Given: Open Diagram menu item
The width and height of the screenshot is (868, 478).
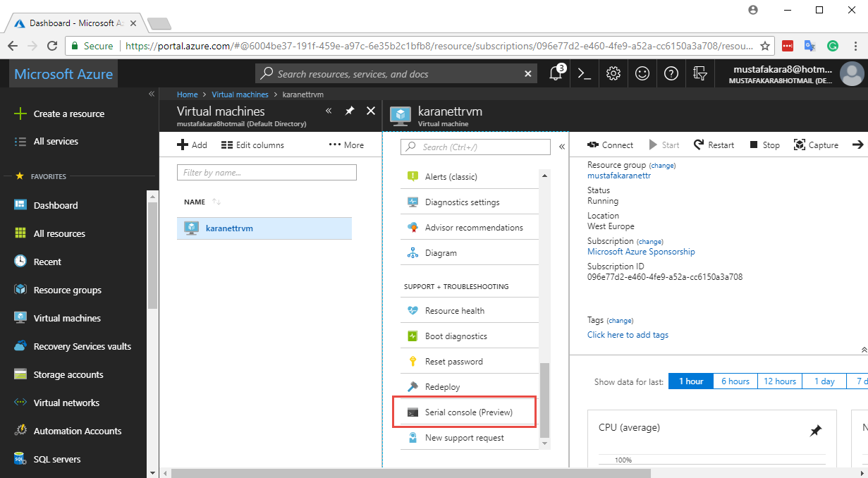Looking at the screenshot, I should (470, 252).
